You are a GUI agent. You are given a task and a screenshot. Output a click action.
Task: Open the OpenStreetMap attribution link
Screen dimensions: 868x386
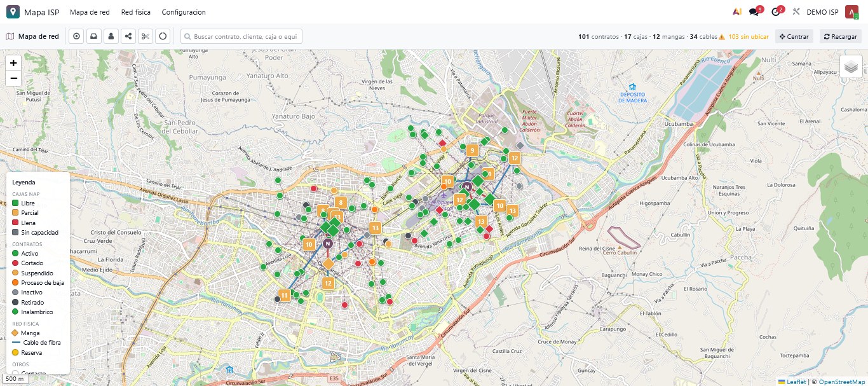[841, 382]
